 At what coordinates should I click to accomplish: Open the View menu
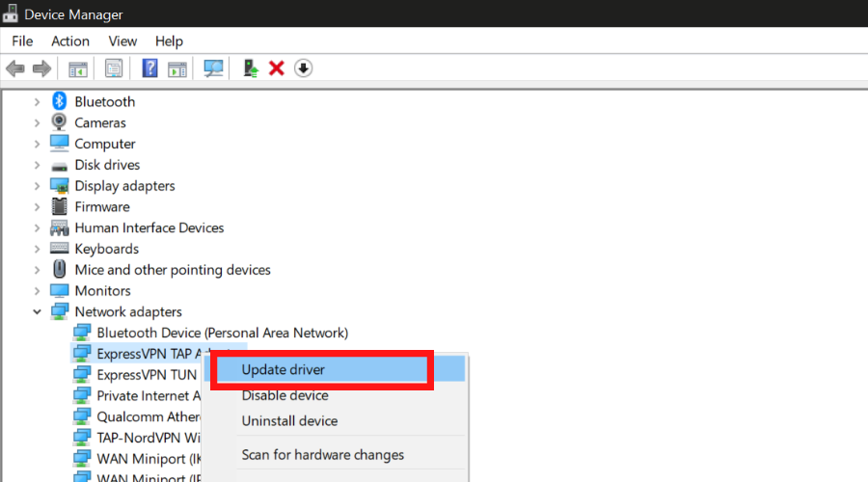(122, 41)
